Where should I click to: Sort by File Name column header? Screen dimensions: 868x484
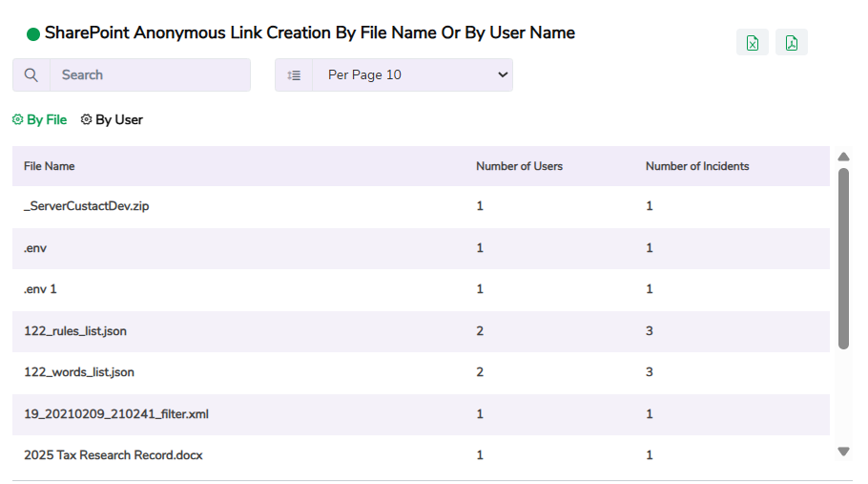[50, 166]
